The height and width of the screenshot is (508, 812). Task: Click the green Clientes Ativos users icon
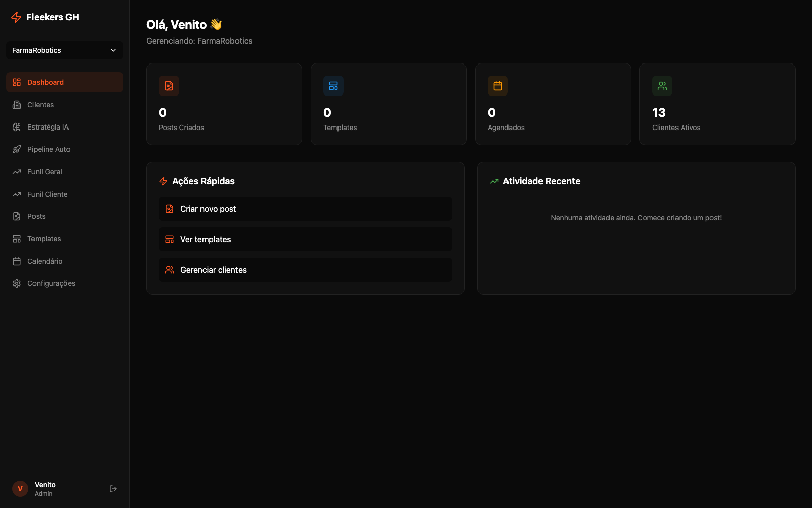(662, 86)
